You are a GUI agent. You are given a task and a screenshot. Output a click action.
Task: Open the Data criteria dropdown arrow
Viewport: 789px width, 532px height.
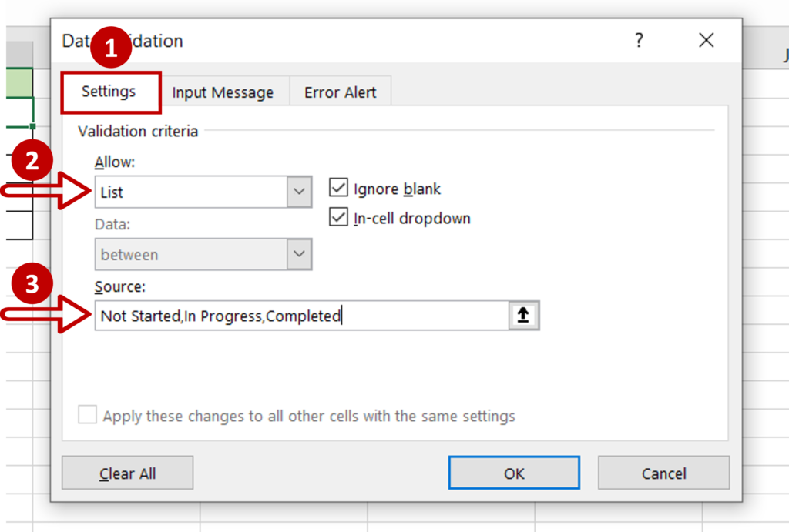[x=299, y=254]
